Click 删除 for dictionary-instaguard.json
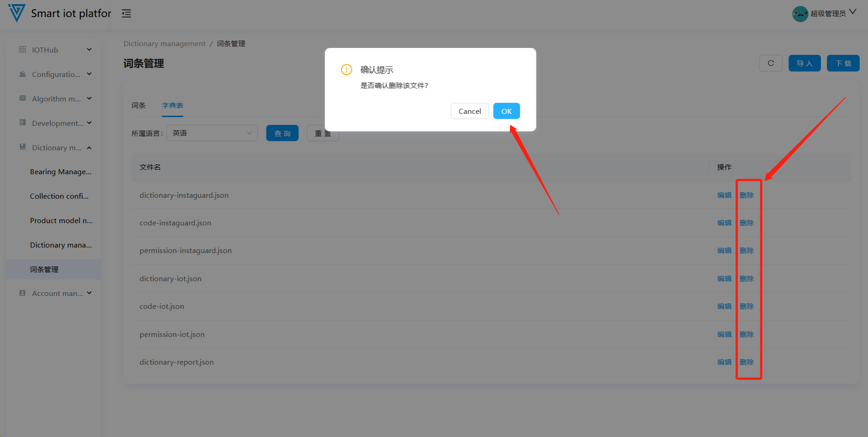Viewport: 868px width, 437px height. [x=747, y=195]
